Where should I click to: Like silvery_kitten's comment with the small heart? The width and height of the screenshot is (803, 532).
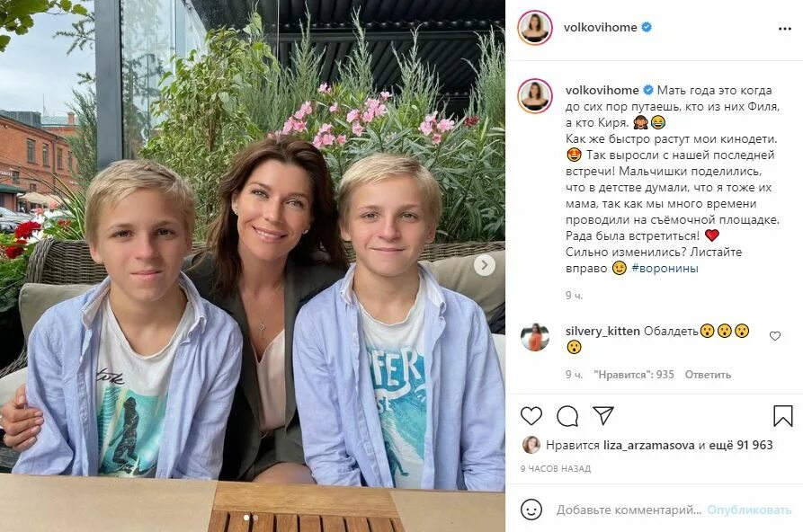[x=775, y=336]
